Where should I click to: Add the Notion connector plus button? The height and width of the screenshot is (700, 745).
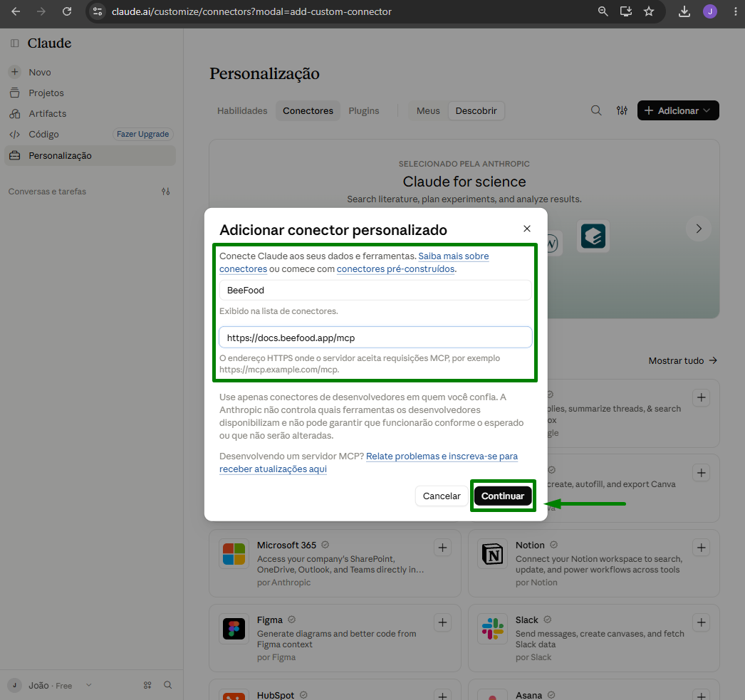tap(702, 548)
